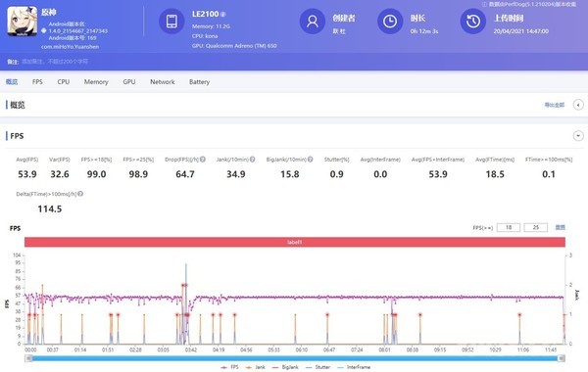
Task: Click the 08:01 mark on chart time axis
Action: pos(384,349)
